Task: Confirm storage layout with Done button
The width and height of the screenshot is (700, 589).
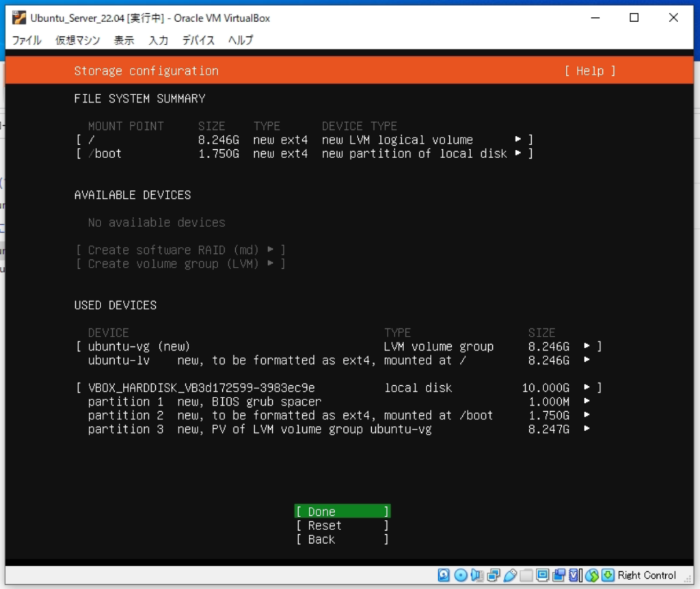Action: coord(342,511)
